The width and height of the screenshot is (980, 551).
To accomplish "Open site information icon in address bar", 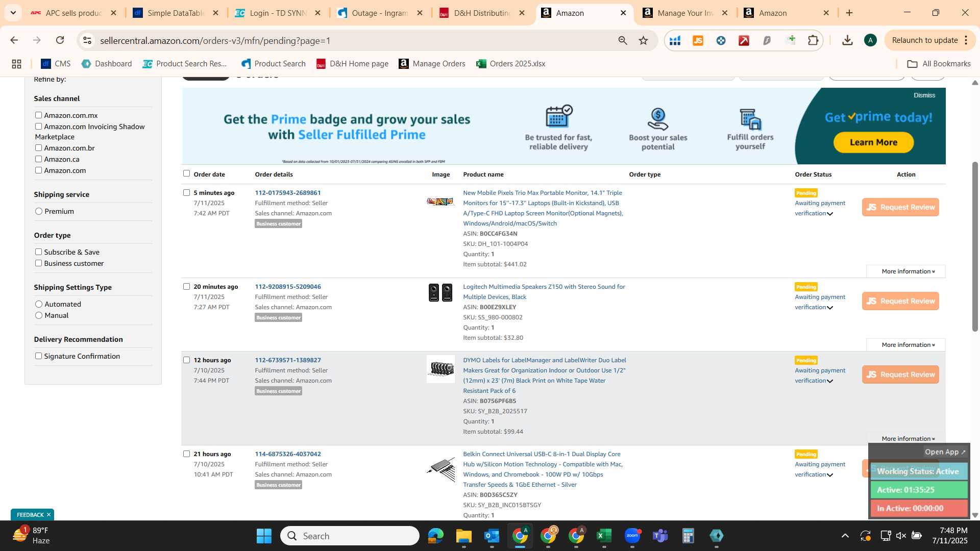I will pyautogui.click(x=87, y=40).
